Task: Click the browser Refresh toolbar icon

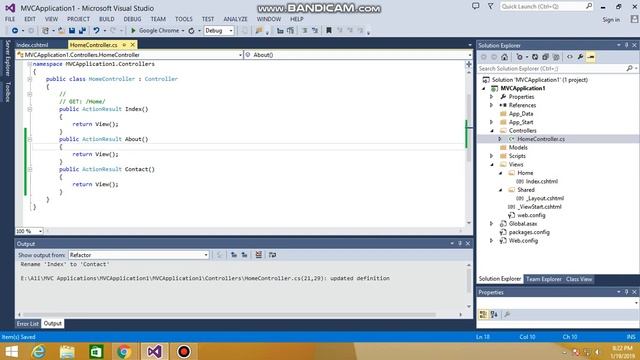Action: (191, 31)
